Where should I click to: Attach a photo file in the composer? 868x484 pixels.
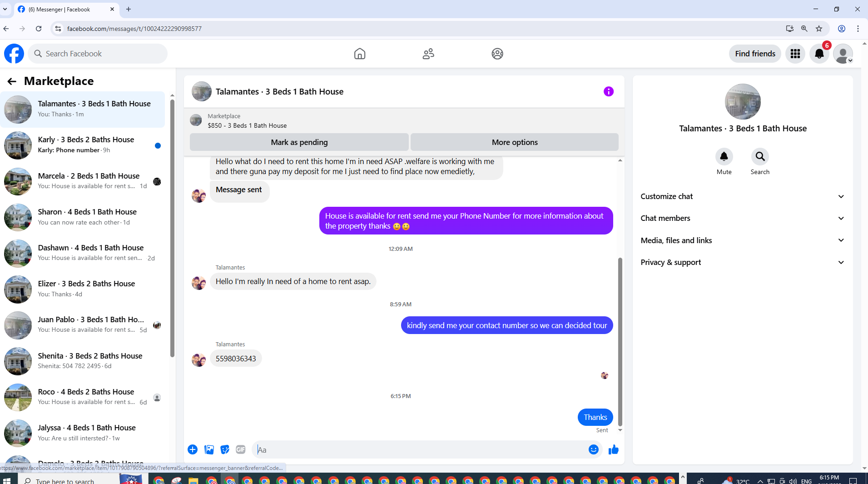(x=209, y=449)
